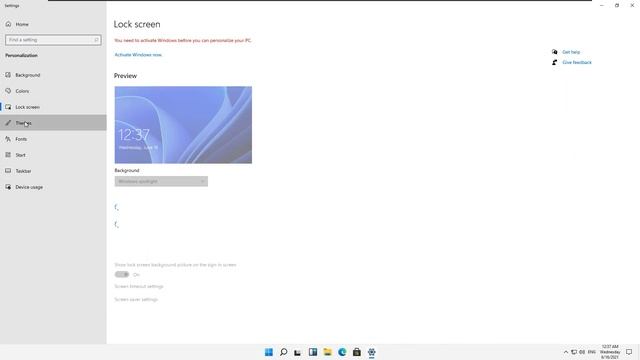Open the Start settings page
Viewport: 640px width, 360px height.
[x=53, y=155]
